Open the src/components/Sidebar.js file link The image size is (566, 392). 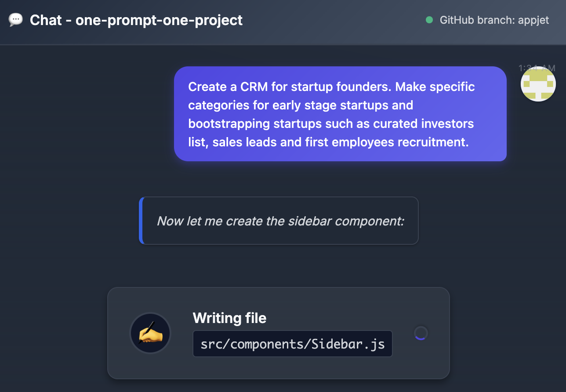(292, 344)
